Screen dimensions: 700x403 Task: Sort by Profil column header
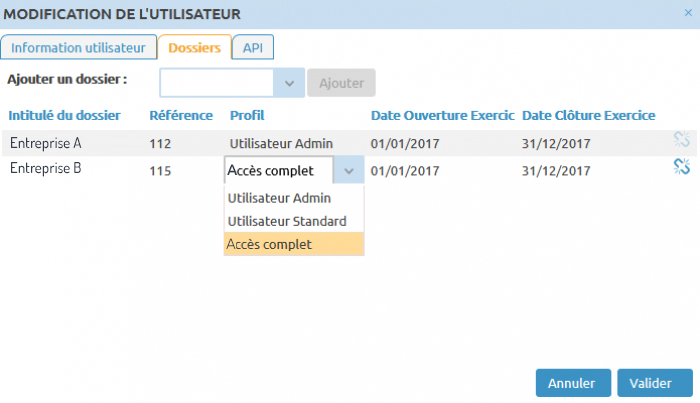[x=247, y=116]
